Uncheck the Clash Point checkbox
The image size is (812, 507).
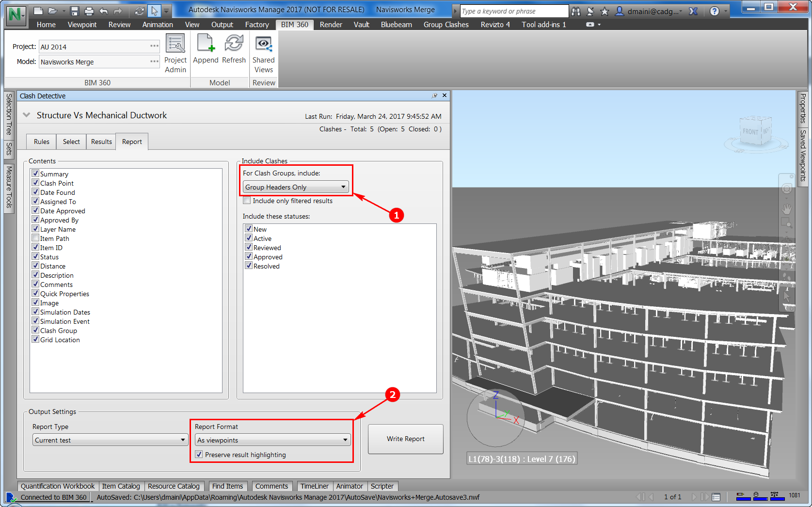point(35,183)
